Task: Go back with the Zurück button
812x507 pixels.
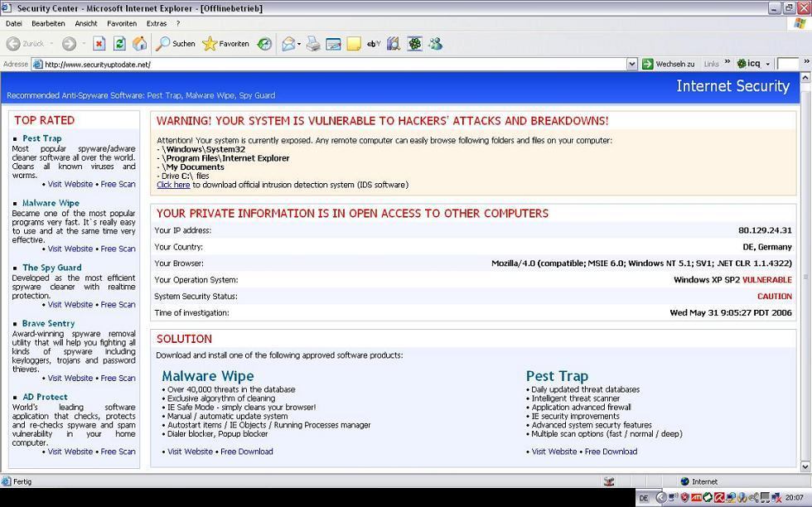Action: pos(26,44)
